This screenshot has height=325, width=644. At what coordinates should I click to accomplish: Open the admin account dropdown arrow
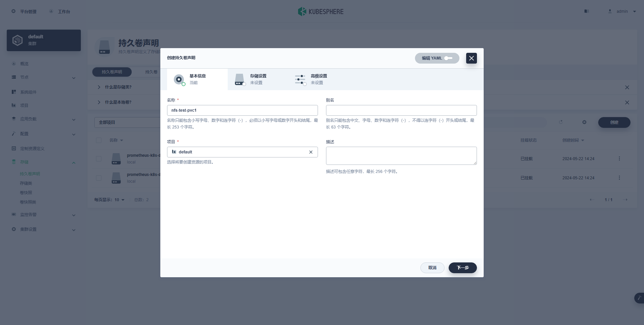(x=635, y=11)
